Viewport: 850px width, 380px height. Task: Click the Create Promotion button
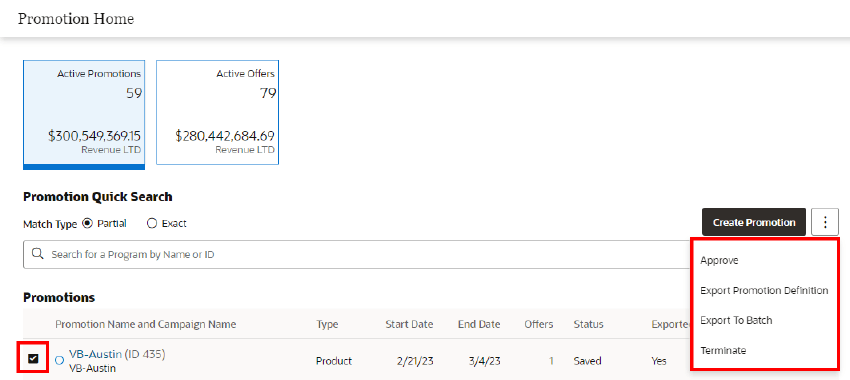tap(754, 222)
